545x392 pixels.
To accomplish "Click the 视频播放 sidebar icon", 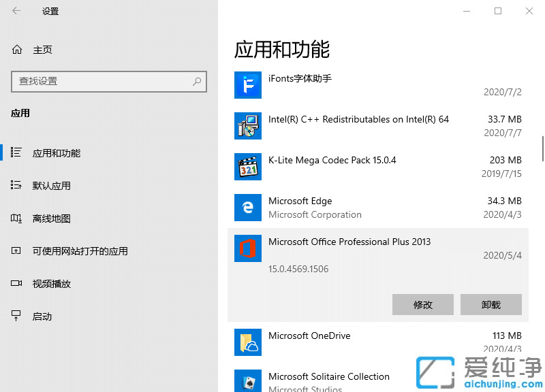I will pos(16,283).
